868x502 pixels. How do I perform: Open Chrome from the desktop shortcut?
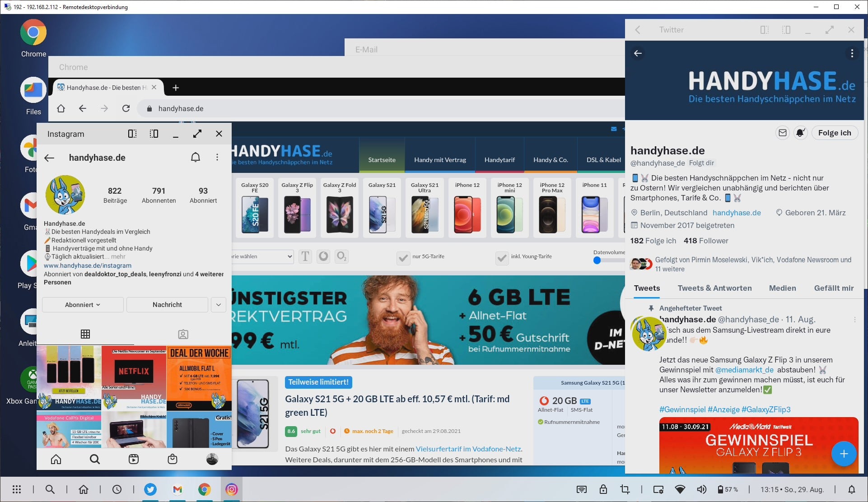pyautogui.click(x=33, y=38)
